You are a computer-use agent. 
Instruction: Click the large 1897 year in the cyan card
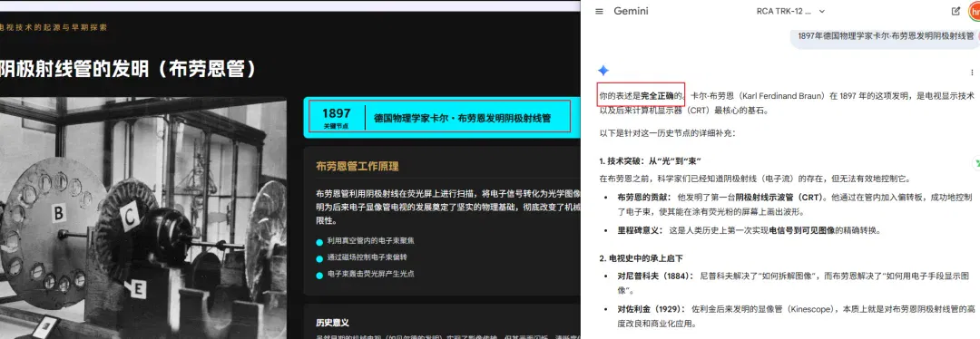click(x=337, y=113)
